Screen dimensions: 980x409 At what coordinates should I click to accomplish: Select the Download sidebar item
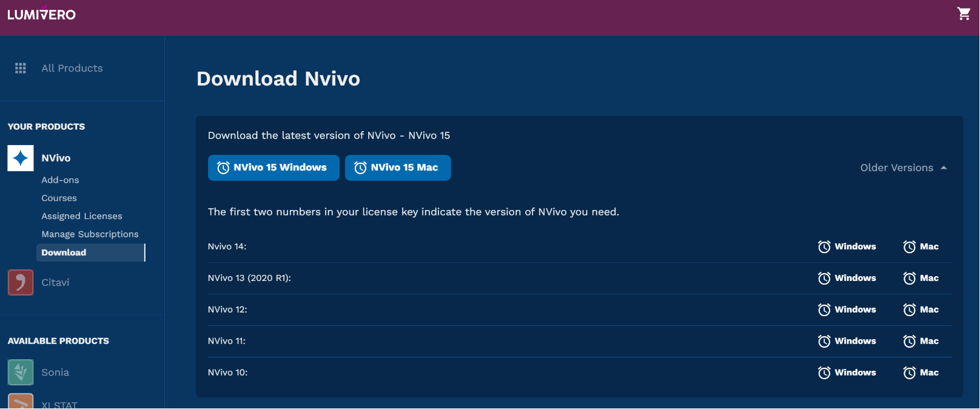coord(91,252)
